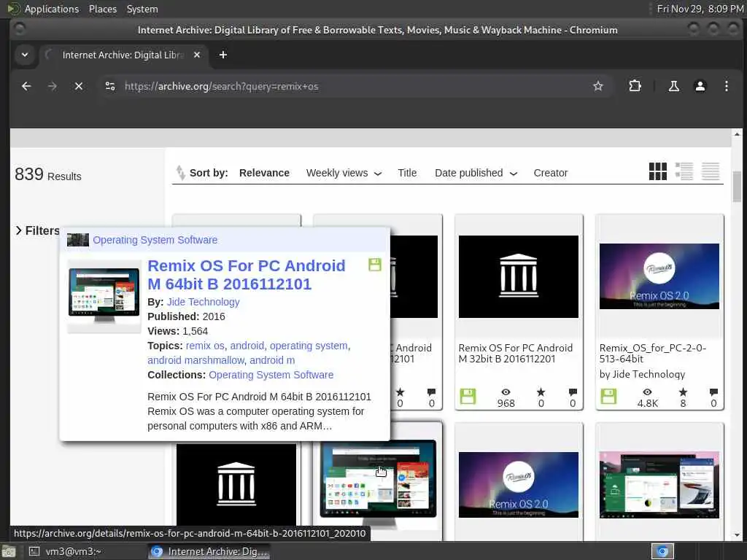Open Operating System Software collection link beside Collections
Viewport: 747px width, 560px height.
pyautogui.click(x=271, y=375)
